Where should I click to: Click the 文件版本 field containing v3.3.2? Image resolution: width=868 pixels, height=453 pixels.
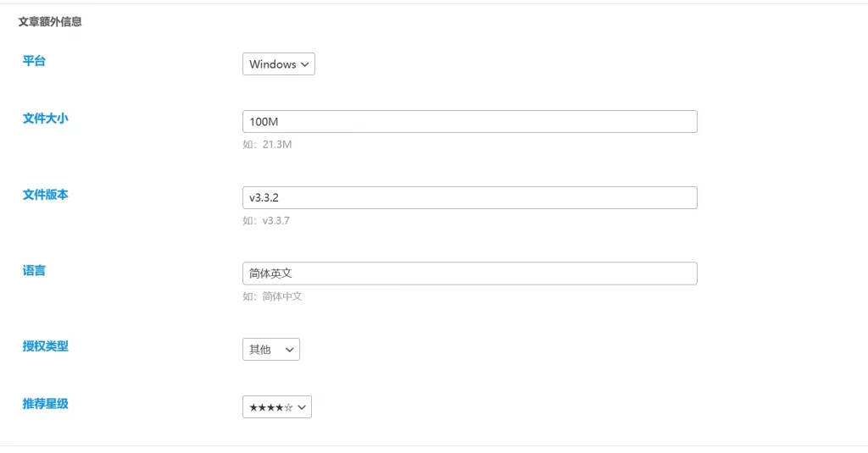(470, 198)
